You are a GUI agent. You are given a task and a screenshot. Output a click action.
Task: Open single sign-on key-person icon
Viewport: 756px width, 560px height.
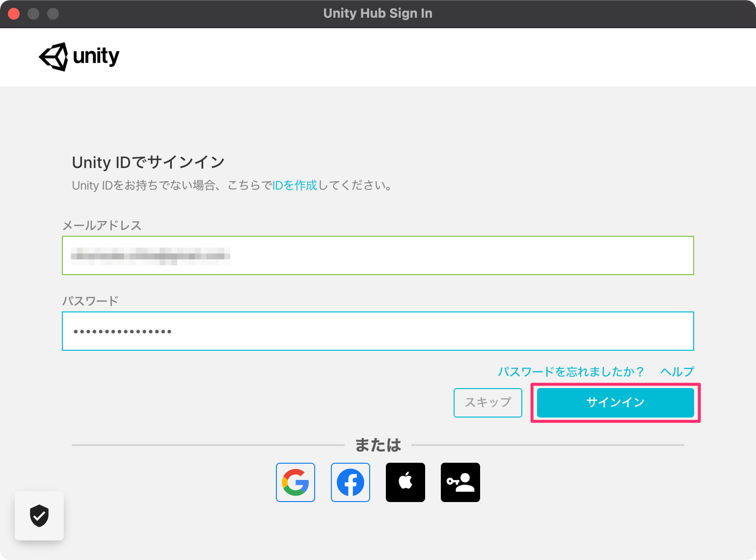point(460,482)
